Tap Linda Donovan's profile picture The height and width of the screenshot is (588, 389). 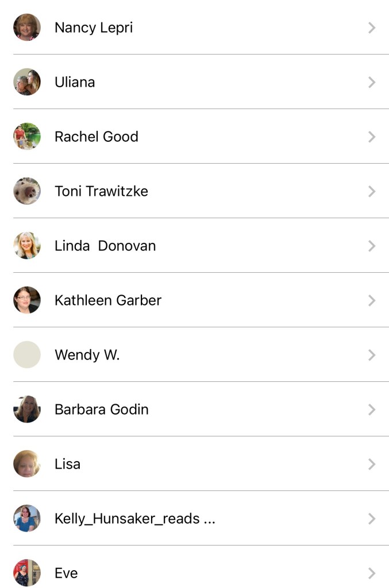[x=27, y=246]
